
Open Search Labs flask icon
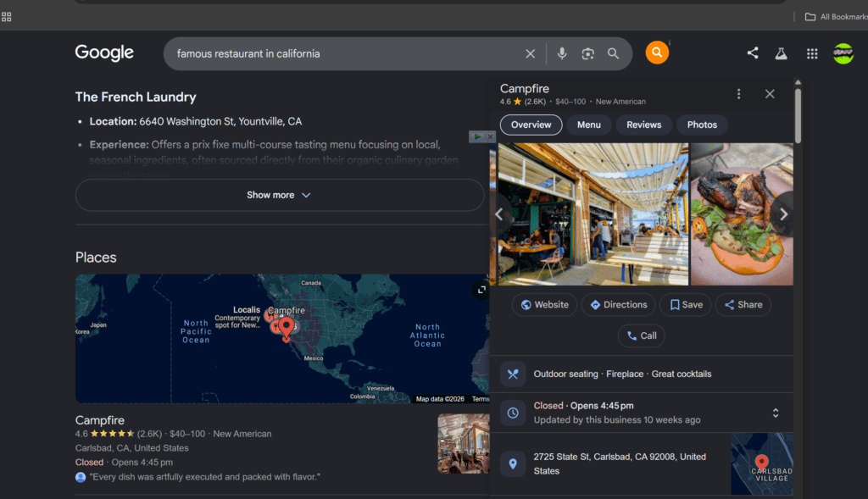tap(781, 53)
